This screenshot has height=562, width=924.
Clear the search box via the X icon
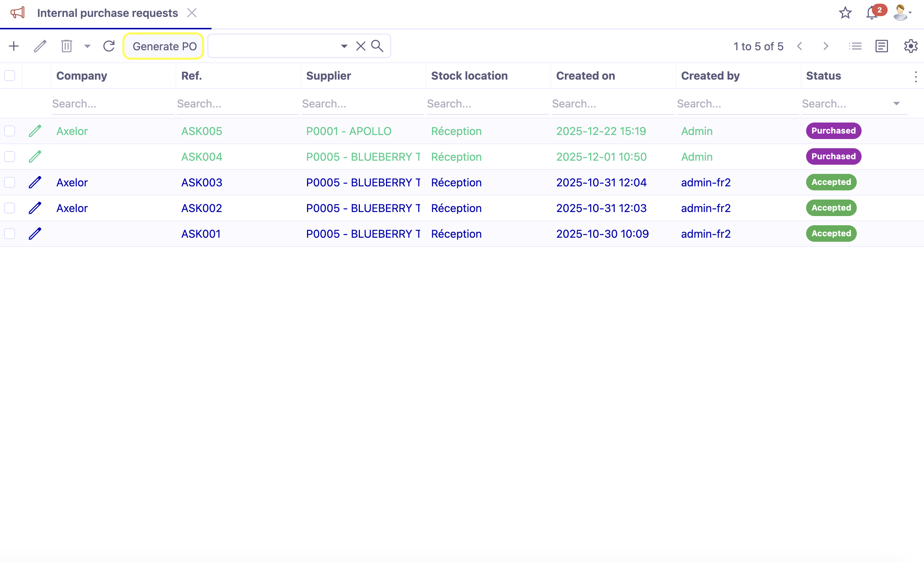[360, 46]
